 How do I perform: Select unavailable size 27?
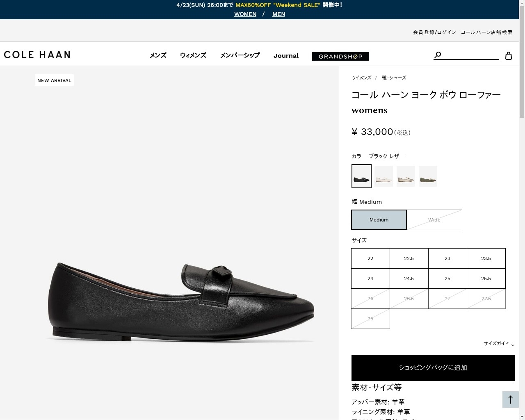pos(447,299)
